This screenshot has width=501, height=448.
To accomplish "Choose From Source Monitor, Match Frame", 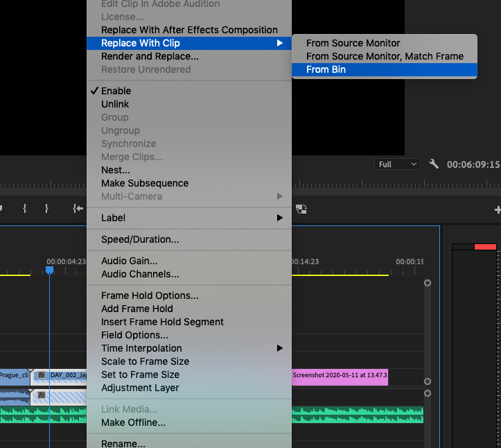I will [x=385, y=56].
